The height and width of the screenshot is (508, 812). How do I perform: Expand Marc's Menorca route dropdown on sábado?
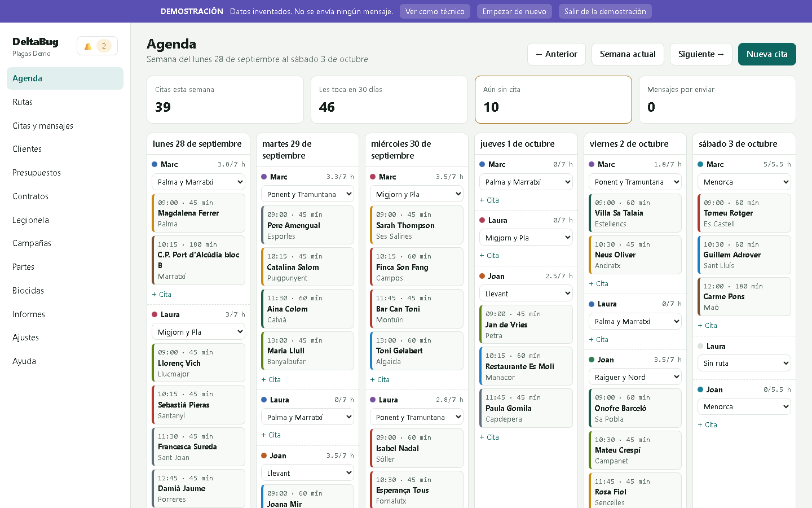pyautogui.click(x=744, y=182)
